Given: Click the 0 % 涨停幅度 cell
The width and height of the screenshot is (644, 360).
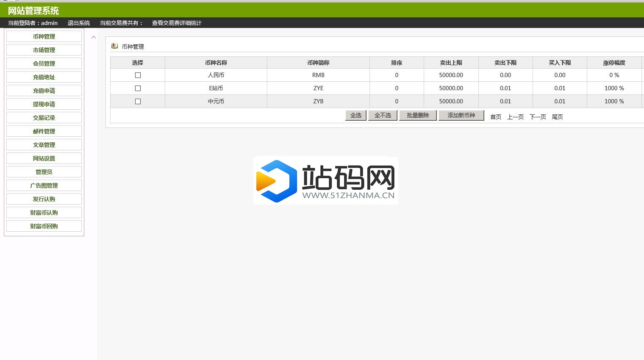Looking at the screenshot, I should [614, 75].
